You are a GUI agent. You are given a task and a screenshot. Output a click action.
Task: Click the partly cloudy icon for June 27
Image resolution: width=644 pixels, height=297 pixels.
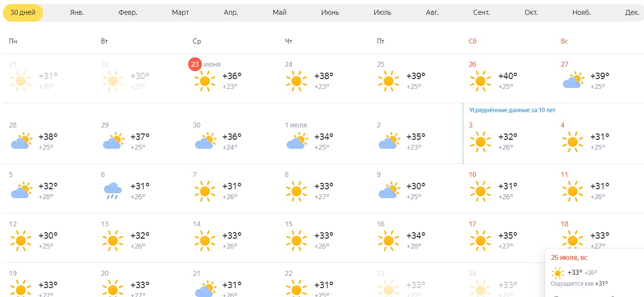coord(573,81)
